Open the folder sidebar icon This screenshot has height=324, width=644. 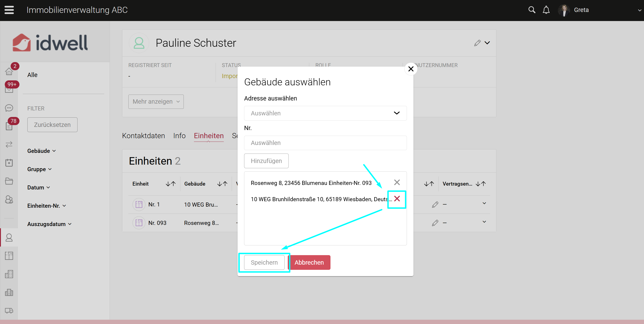coord(9,181)
